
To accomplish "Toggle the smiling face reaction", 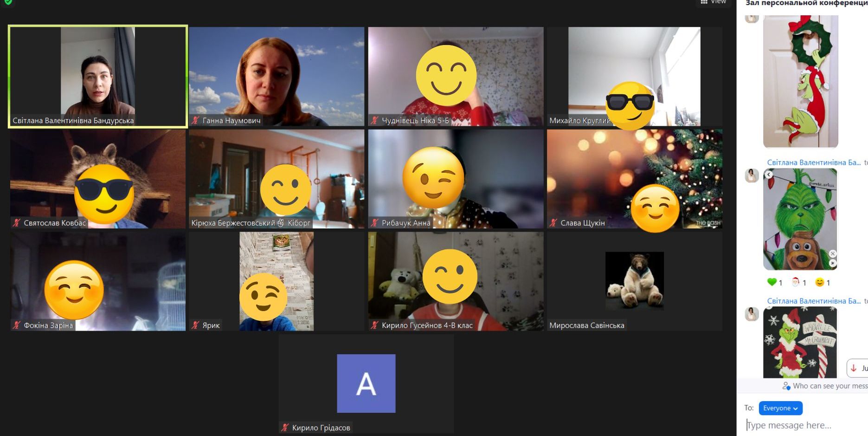I will coord(822,282).
